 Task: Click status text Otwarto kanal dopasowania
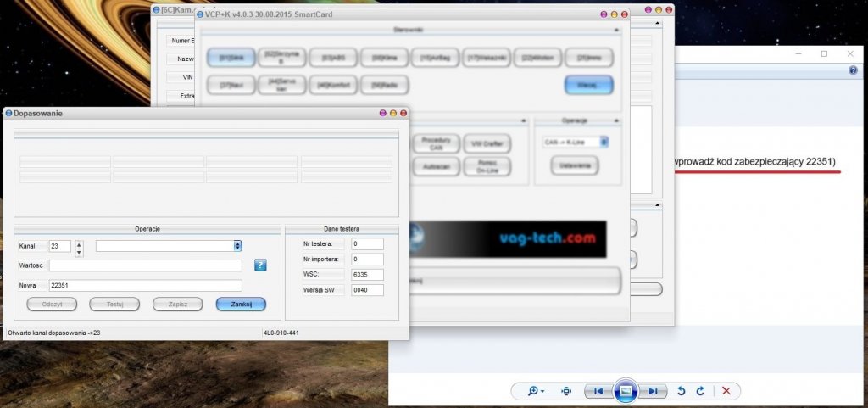54,333
